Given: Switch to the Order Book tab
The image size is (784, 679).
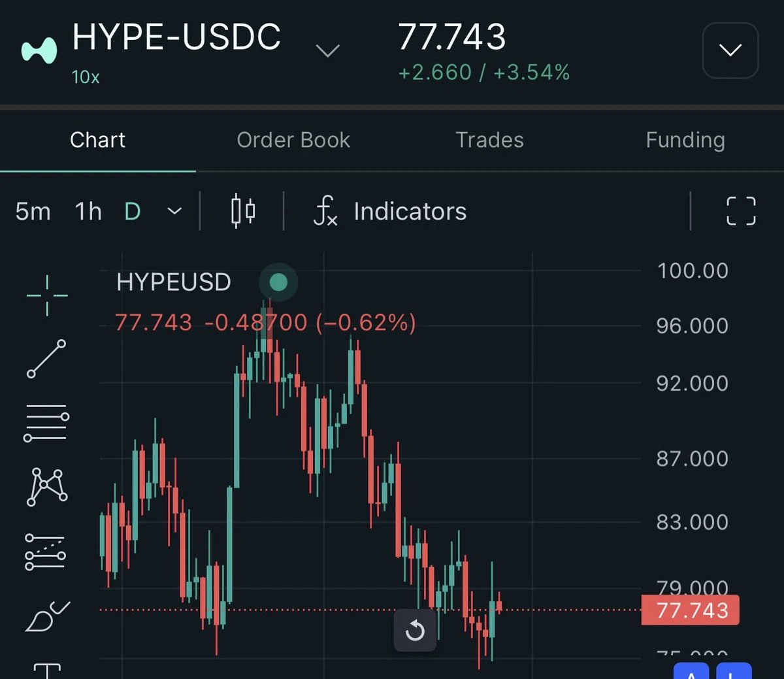Looking at the screenshot, I should 293,140.
